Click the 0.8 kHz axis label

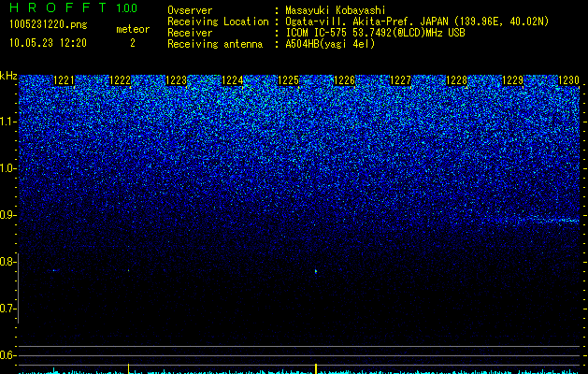(x=7, y=262)
